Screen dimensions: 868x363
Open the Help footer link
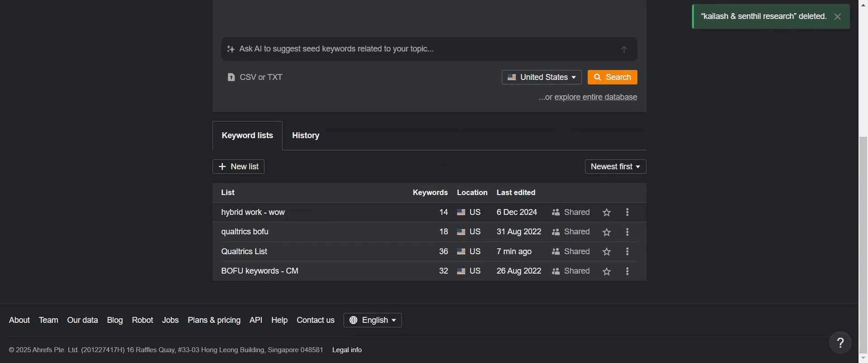pos(279,320)
